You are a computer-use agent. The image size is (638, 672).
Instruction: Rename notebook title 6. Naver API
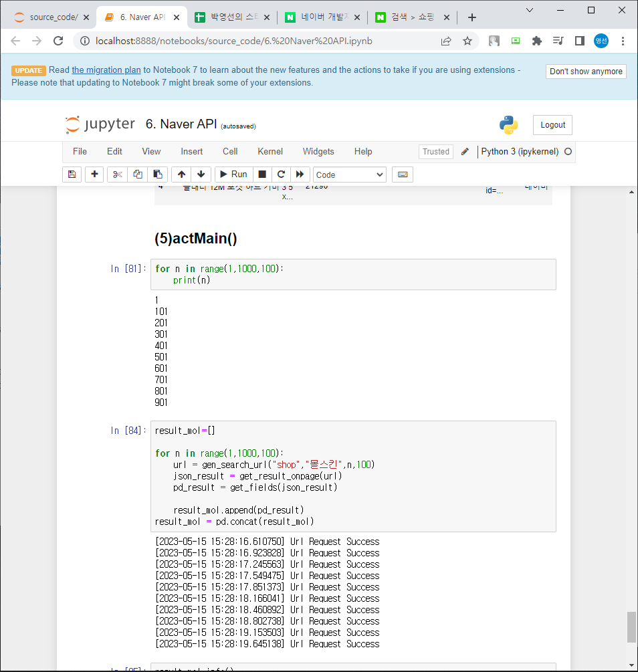pyautogui.click(x=181, y=124)
